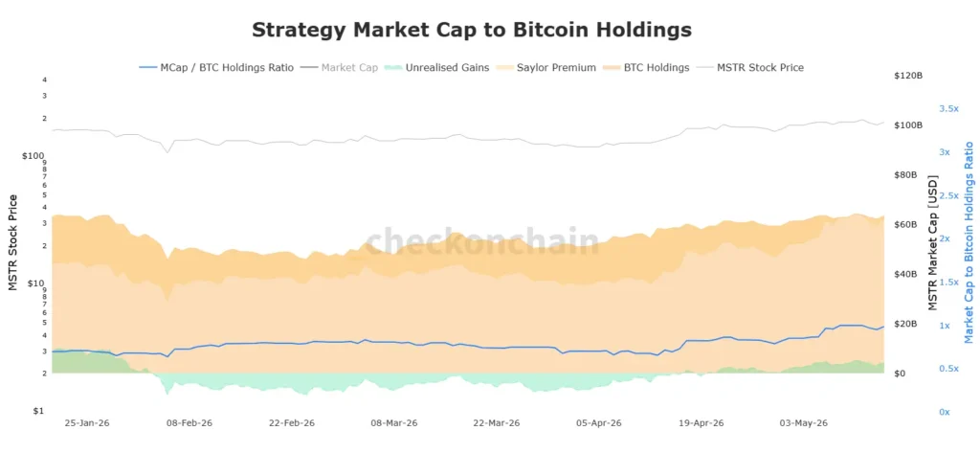Click the Saylor Premium legend color swatch
This screenshot has width=980, height=453.
(505, 68)
